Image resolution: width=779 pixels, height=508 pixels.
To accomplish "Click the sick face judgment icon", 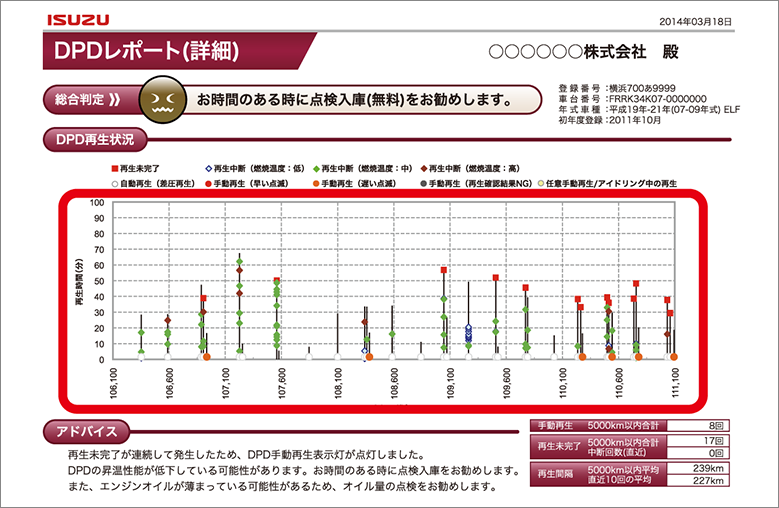I will [x=160, y=100].
